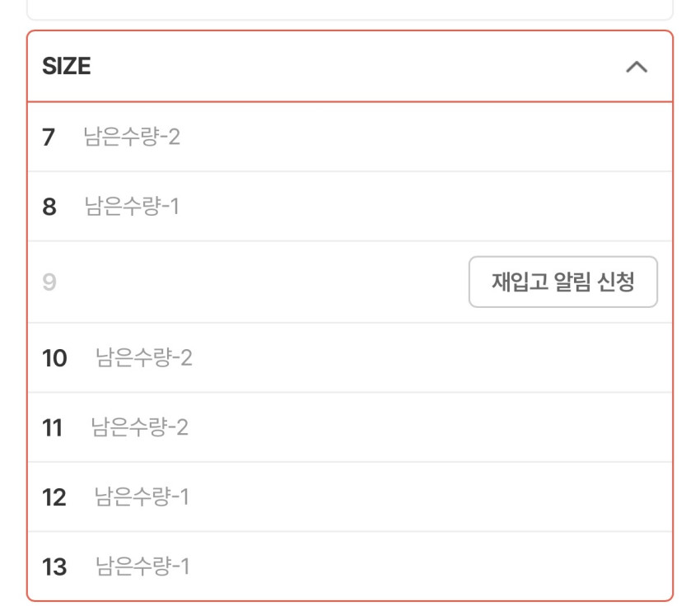Click 남은수량-1 text beside size 8

pyautogui.click(x=132, y=206)
